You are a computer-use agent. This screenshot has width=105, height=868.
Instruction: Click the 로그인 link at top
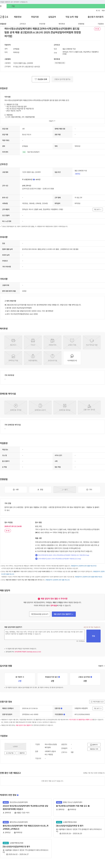tap(98, 10)
